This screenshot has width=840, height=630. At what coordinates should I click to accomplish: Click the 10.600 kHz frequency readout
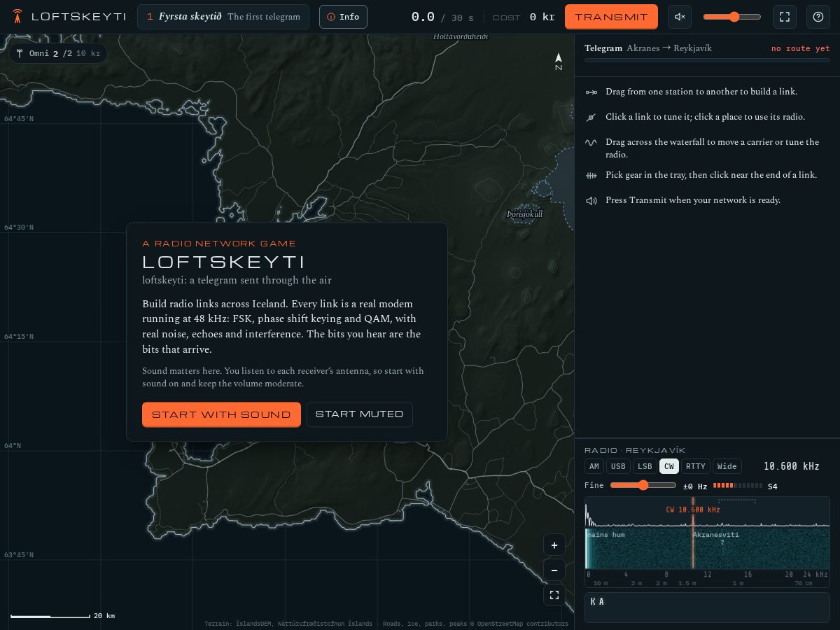[x=792, y=466]
